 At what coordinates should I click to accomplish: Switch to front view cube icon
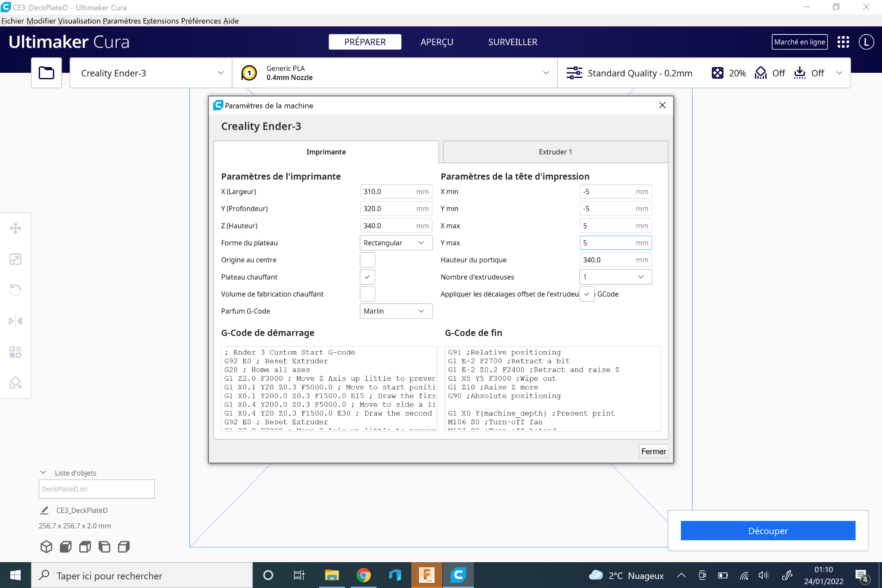[x=65, y=547]
